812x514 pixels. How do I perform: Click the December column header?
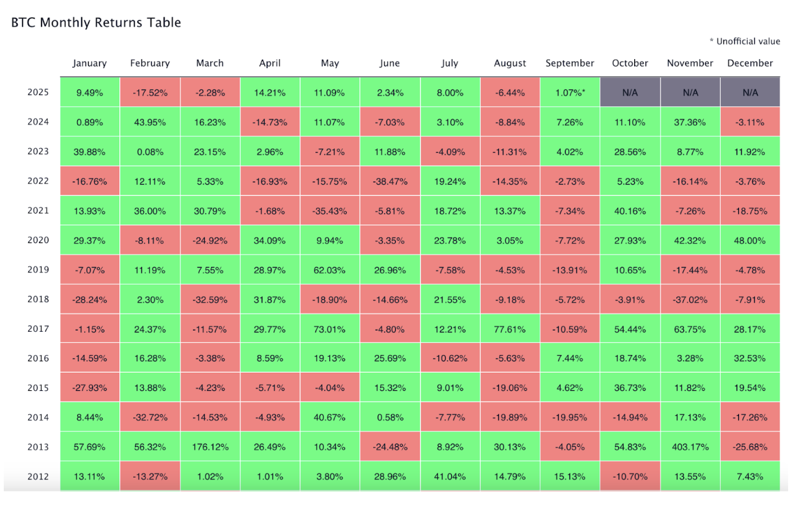click(x=750, y=63)
